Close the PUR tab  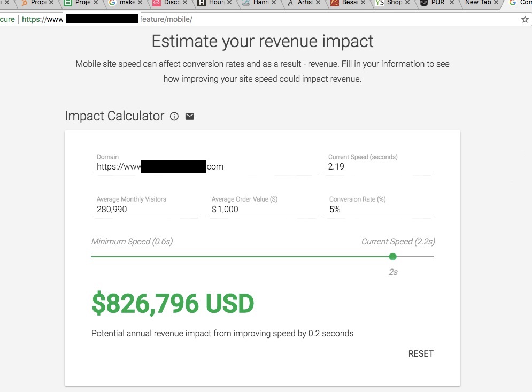tap(451, 3)
